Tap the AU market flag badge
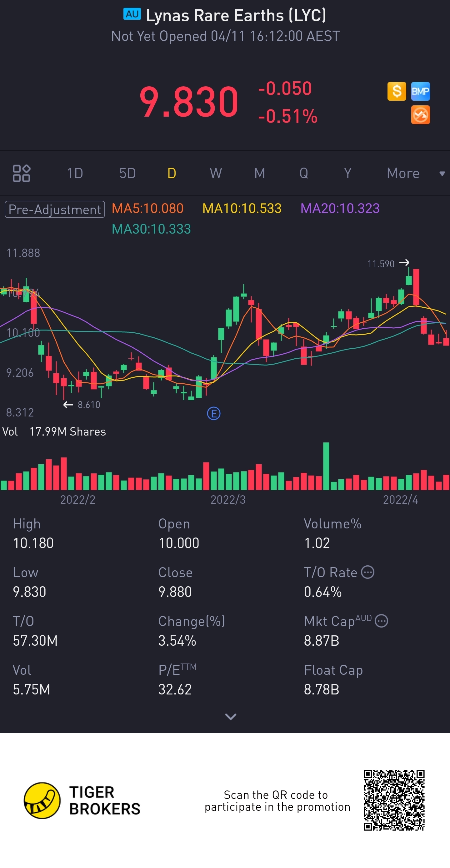The image size is (450, 868). (x=132, y=14)
